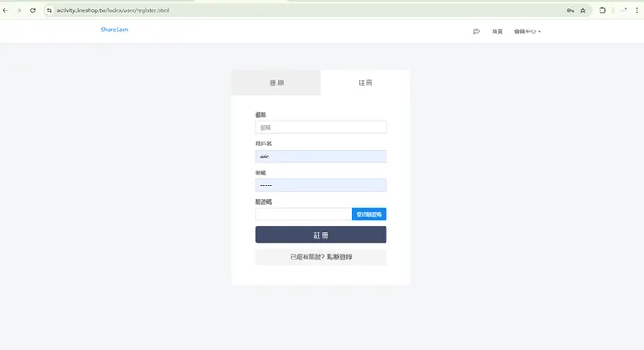Open Chrome three-dot menu

point(637,10)
